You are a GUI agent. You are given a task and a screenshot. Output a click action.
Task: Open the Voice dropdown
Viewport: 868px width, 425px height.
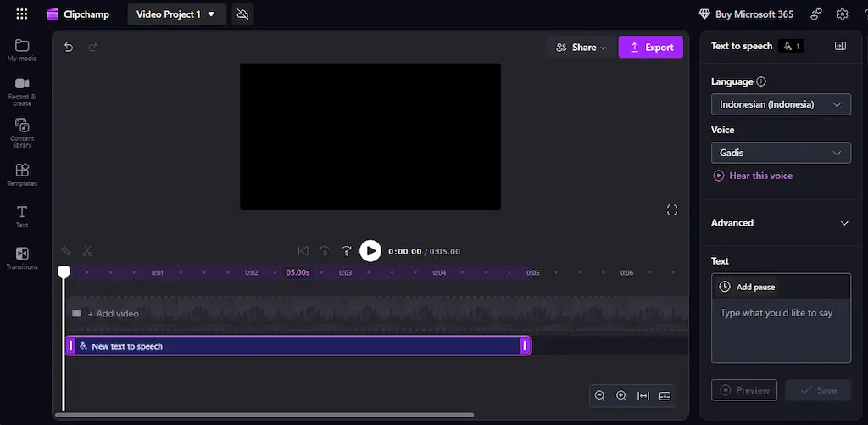click(x=781, y=153)
